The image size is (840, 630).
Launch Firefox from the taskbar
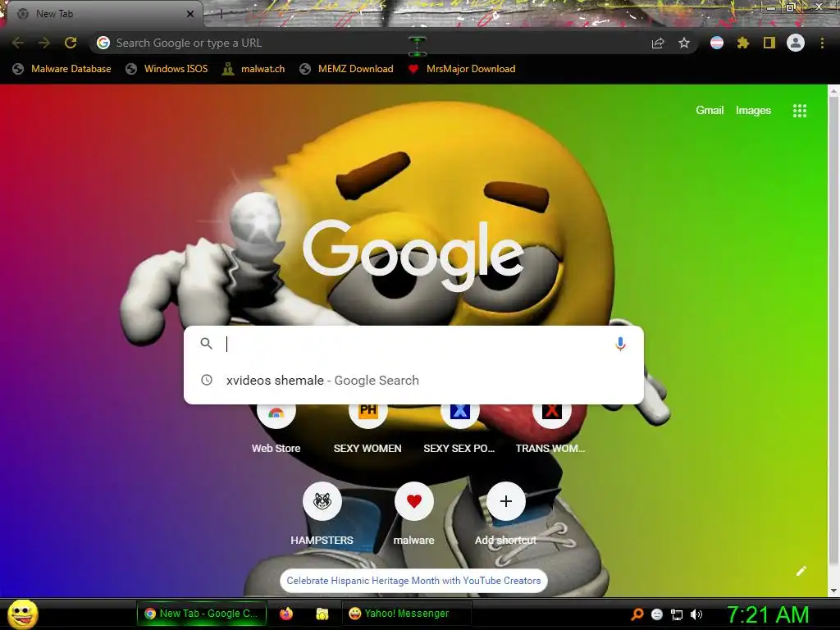tap(286, 614)
